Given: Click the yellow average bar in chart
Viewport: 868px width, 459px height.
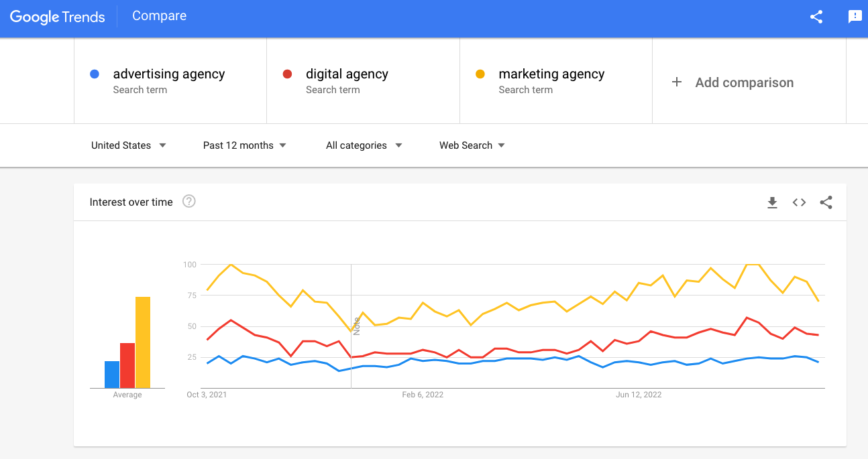Looking at the screenshot, I should [x=142, y=342].
